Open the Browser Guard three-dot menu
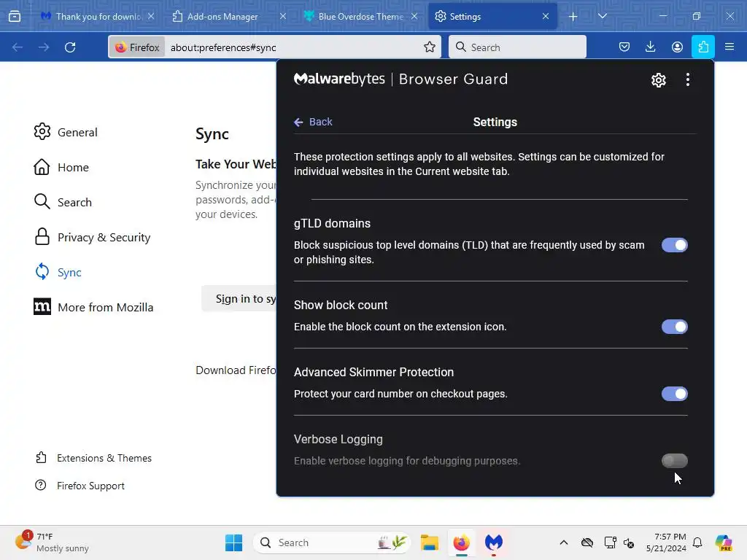747x560 pixels. coord(687,79)
